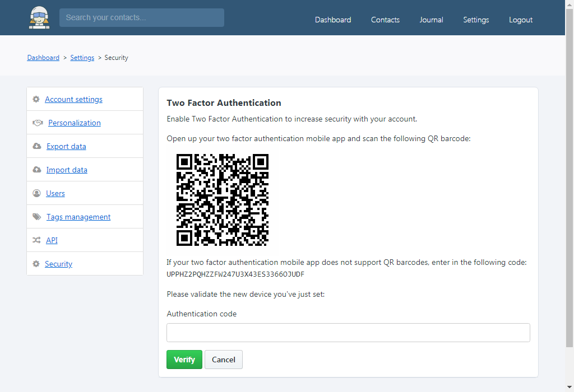
Task: Open Account settings in sidebar
Action: [73, 99]
